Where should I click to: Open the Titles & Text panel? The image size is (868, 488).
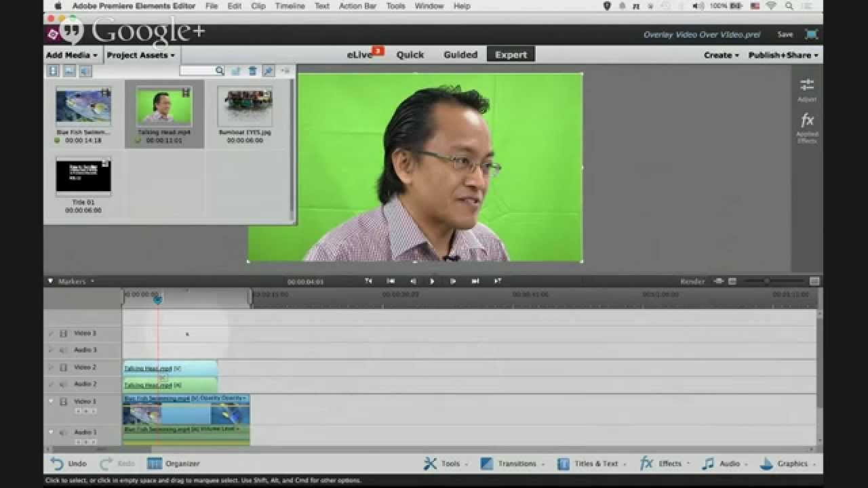[591, 464]
